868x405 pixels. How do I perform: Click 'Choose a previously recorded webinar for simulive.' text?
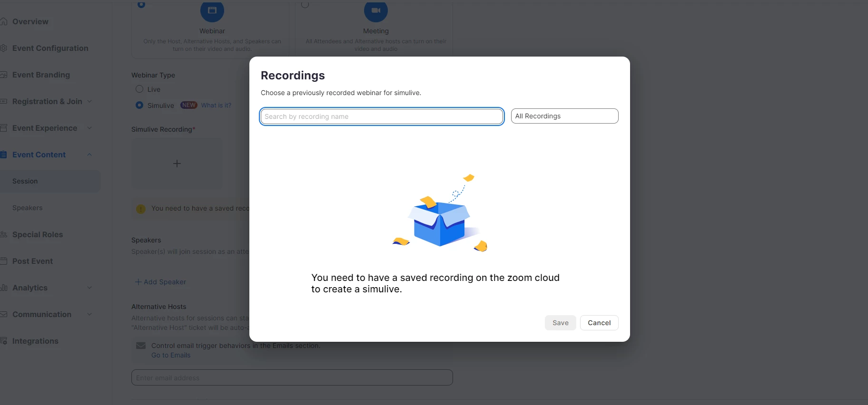(x=341, y=93)
